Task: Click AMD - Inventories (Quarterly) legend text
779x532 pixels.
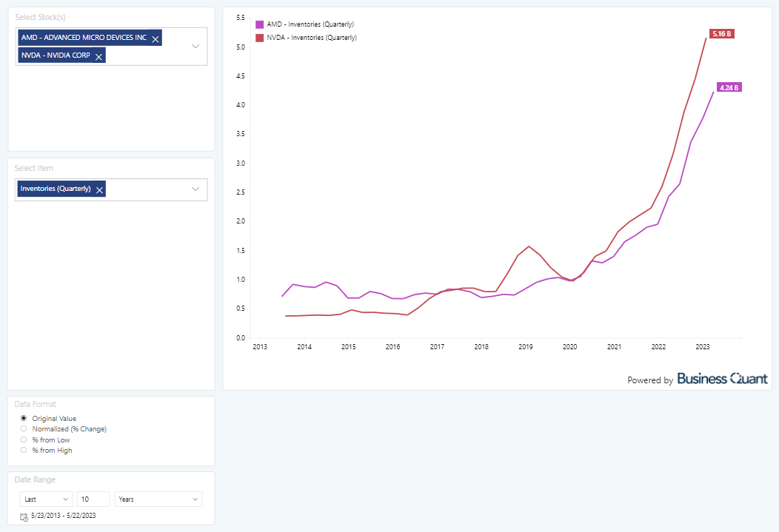Action: [310, 24]
